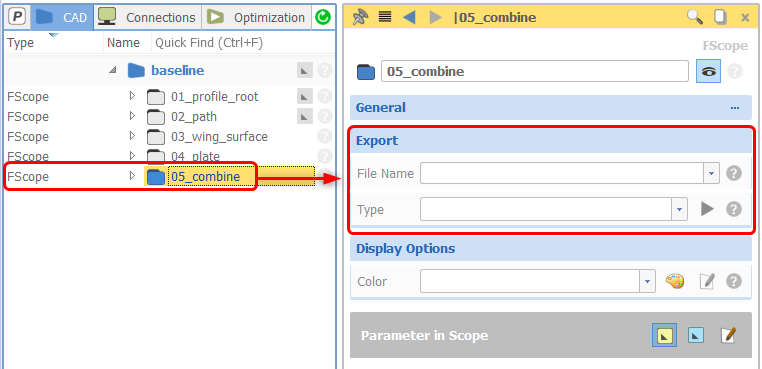
Task: Click the Display Options section header
Action: point(551,248)
